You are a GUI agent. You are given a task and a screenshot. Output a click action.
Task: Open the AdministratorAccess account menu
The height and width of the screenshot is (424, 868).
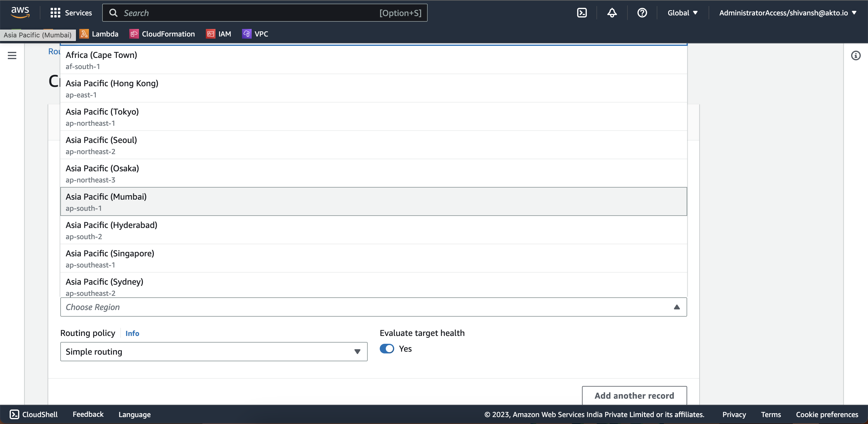pos(788,13)
